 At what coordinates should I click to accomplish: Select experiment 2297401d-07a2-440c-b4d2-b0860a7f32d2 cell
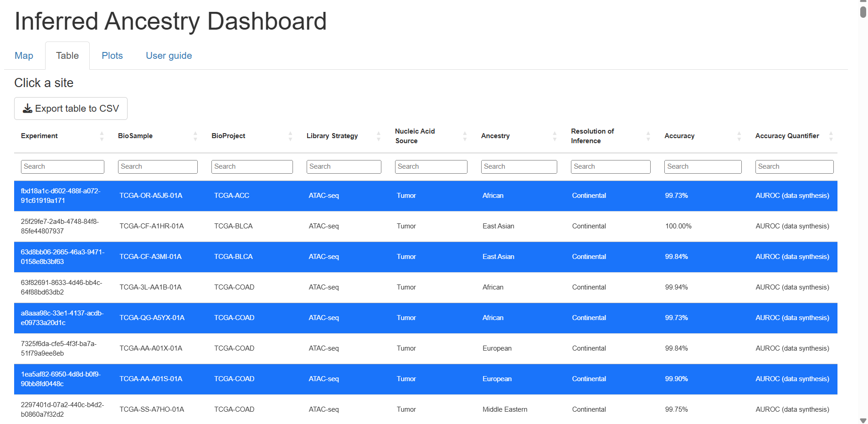tap(62, 409)
